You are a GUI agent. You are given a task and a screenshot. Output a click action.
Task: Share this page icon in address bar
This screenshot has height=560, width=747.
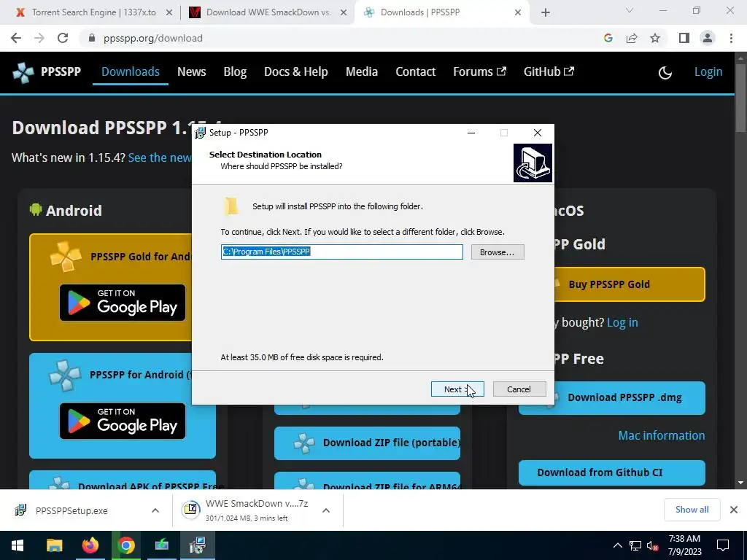(632, 38)
